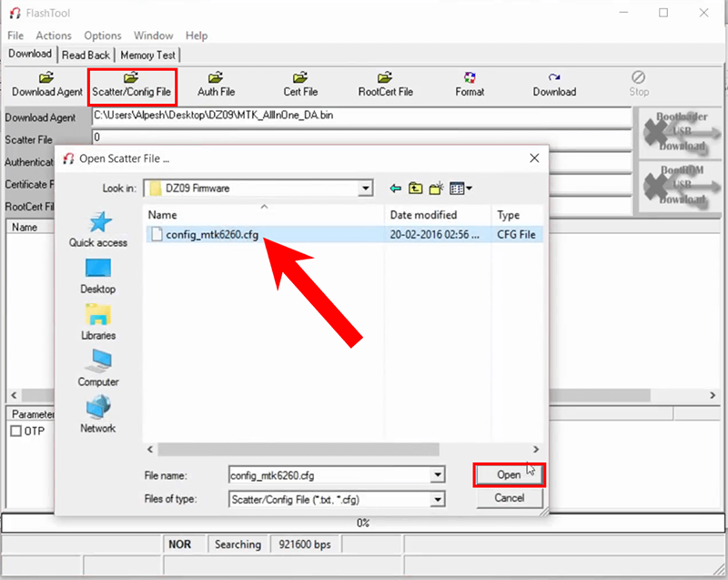Click the file list horizontal scrollbar
This screenshot has height=580, width=728.
[x=298, y=449]
